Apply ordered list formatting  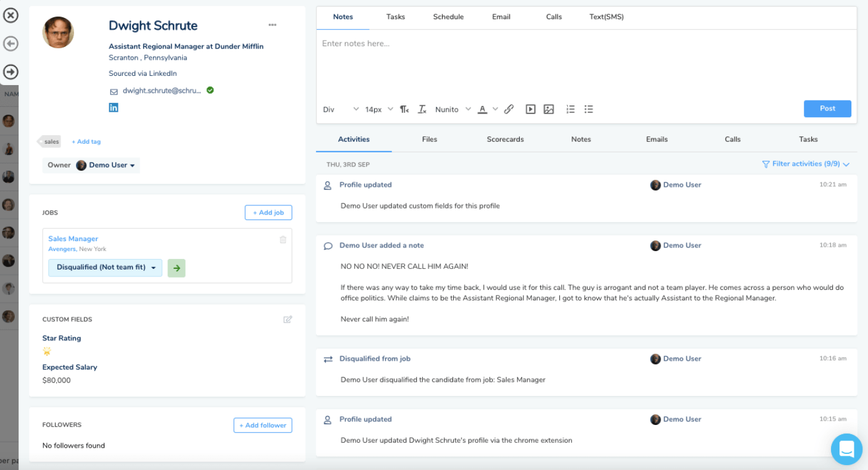570,109
